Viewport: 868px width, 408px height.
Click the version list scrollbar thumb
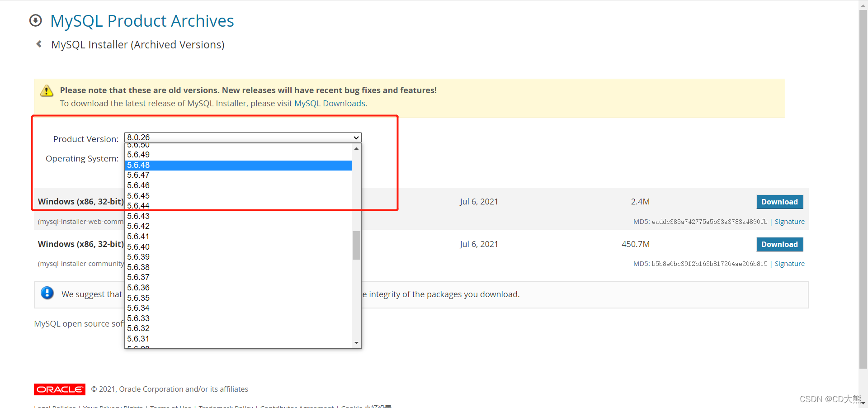point(356,245)
